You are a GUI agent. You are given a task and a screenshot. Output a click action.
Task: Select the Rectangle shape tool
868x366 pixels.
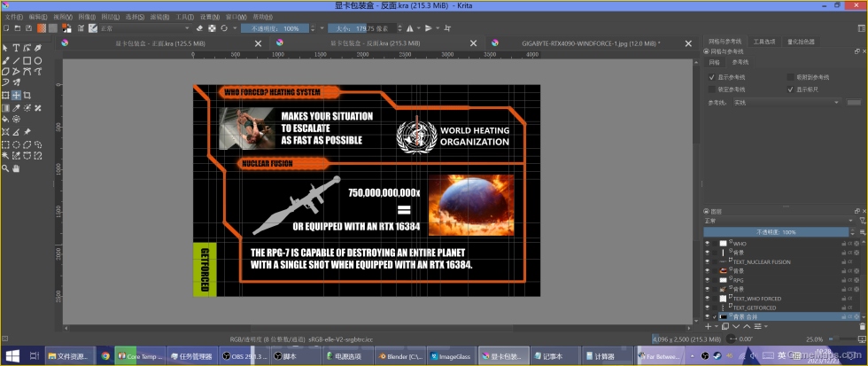(27, 60)
